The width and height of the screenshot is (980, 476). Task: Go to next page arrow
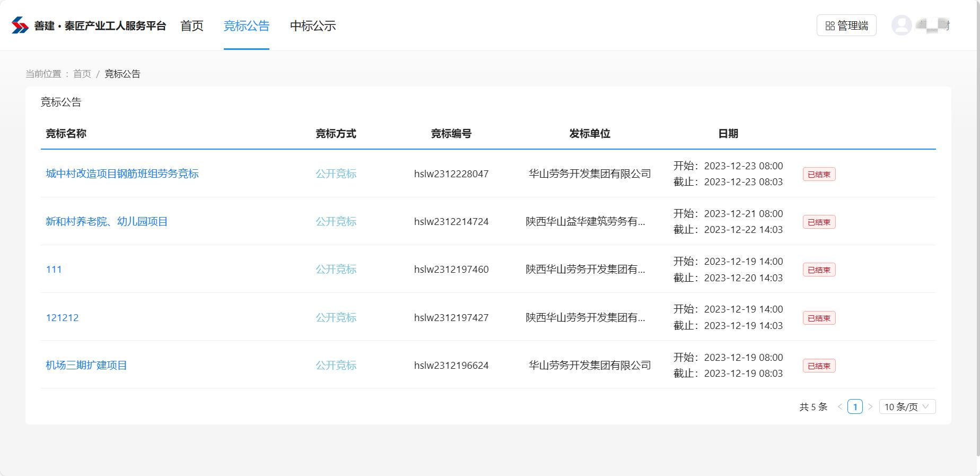click(870, 407)
